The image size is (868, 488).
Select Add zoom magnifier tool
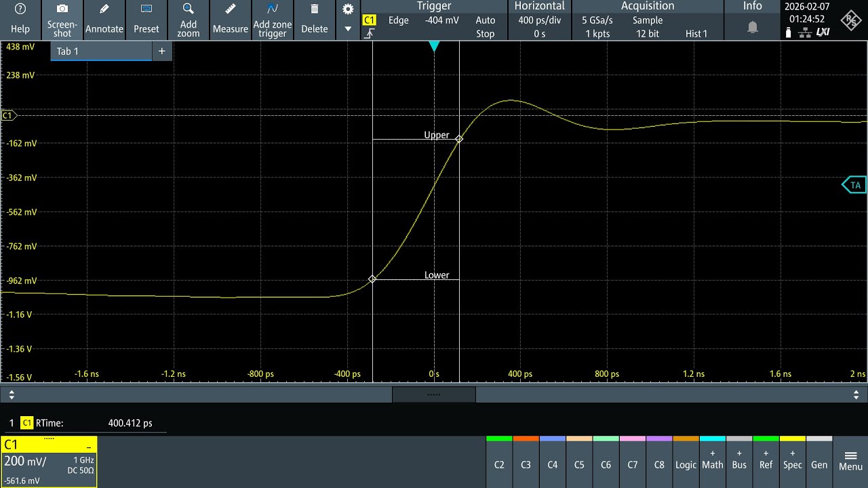coord(188,19)
